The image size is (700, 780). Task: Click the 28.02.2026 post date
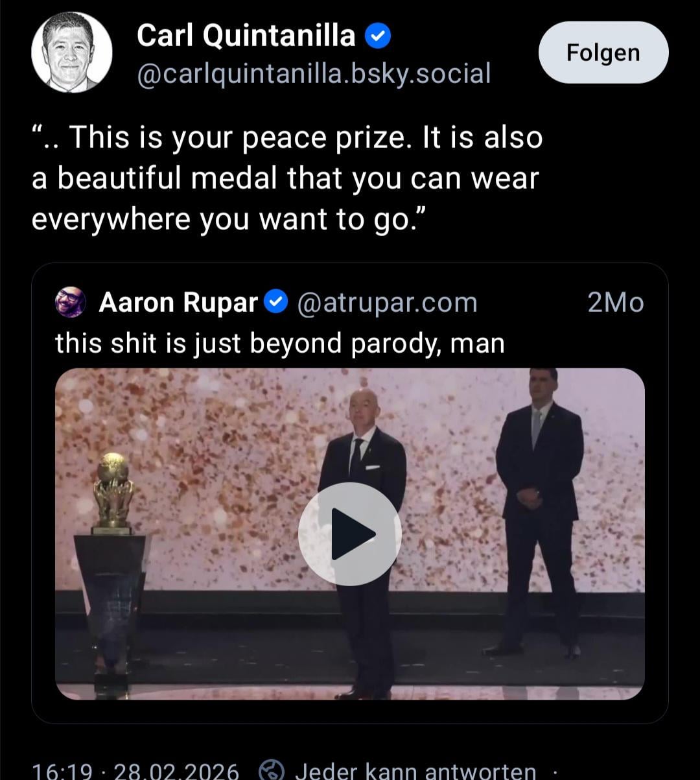(176, 771)
